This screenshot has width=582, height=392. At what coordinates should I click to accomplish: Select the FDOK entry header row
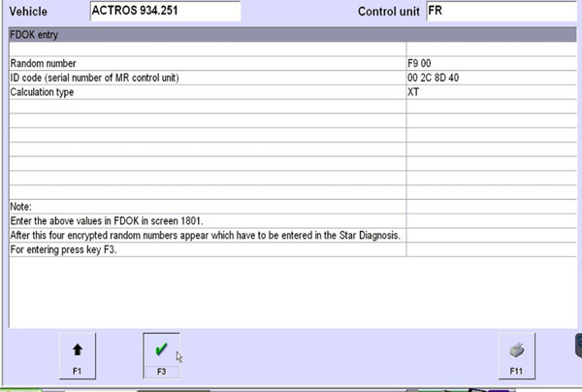pos(293,35)
